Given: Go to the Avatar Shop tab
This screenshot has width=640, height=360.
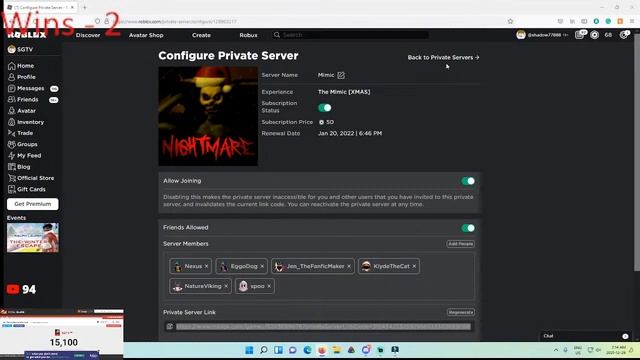Looking at the screenshot, I should pos(146,35).
